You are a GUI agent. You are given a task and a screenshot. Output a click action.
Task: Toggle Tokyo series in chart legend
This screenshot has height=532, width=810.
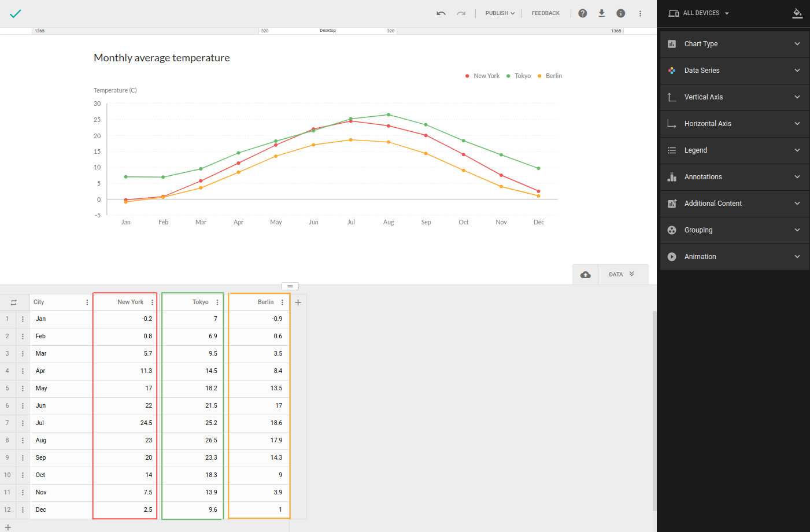pyautogui.click(x=519, y=76)
